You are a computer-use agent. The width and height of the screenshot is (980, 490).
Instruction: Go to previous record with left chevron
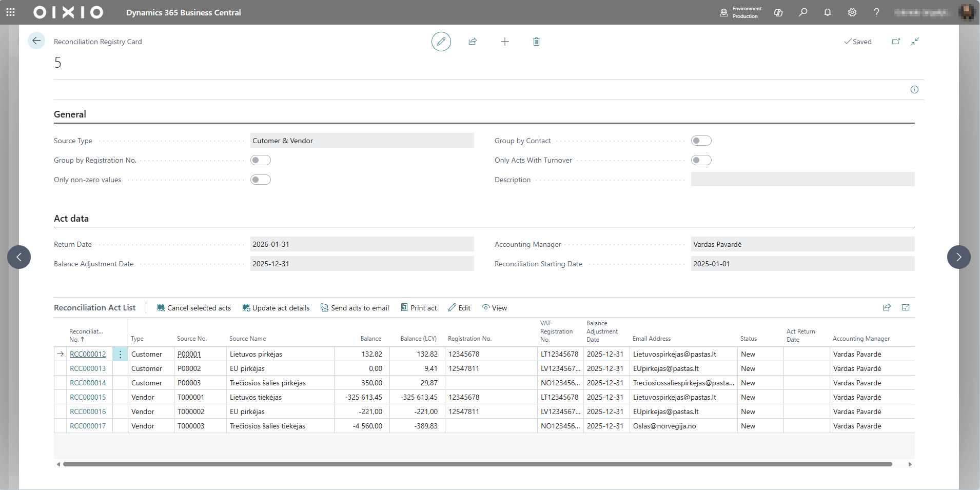pos(19,257)
